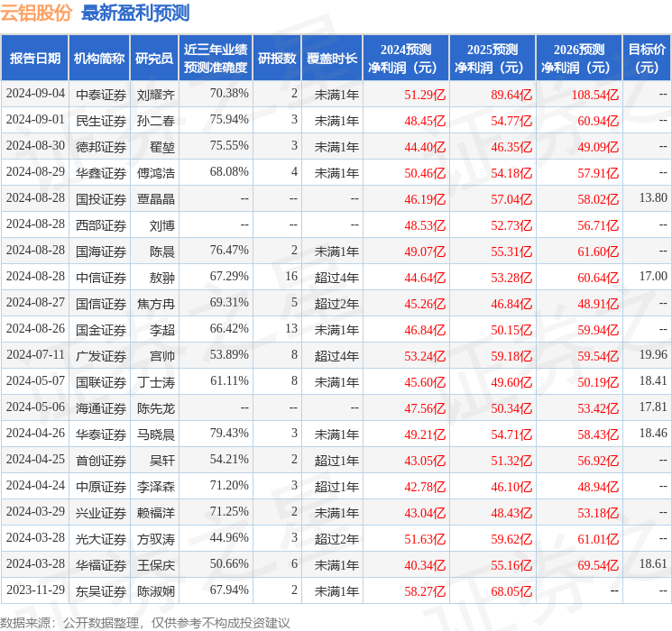Select institution 国联证券
672x631 pixels.
coord(101,382)
